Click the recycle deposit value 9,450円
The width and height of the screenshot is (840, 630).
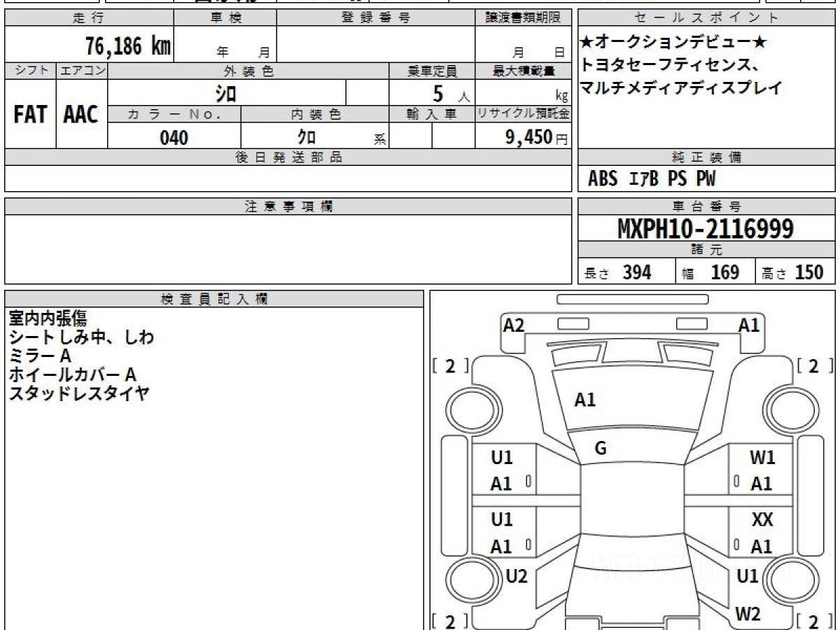pyautogui.click(x=537, y=137)
